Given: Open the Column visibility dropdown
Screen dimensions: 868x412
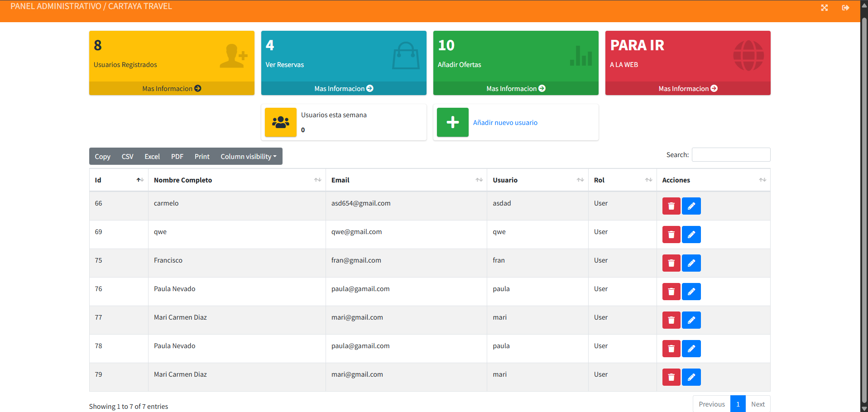Looking at the screenshot, I should point(249,157).
